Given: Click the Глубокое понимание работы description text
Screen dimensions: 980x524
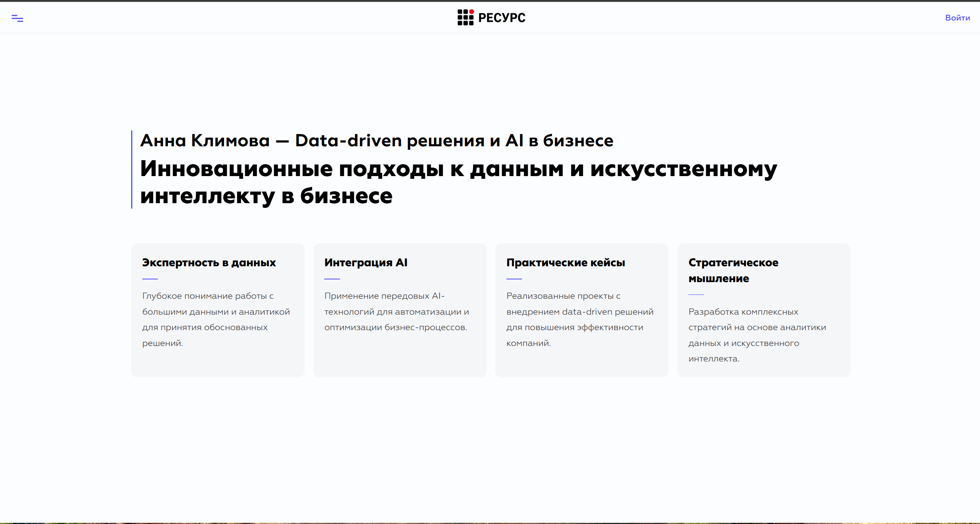Looking at the screenshot, I should 215,319.
